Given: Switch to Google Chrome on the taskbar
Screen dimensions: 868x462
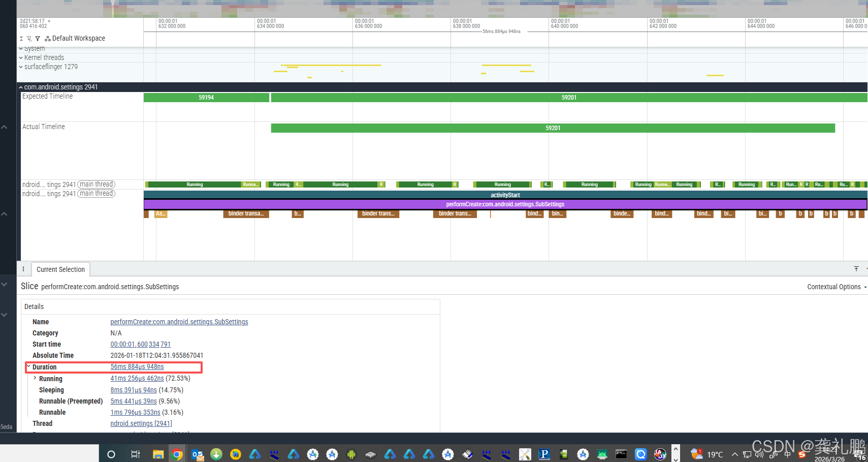Looking at the screenshot, I should pos(177,454).
